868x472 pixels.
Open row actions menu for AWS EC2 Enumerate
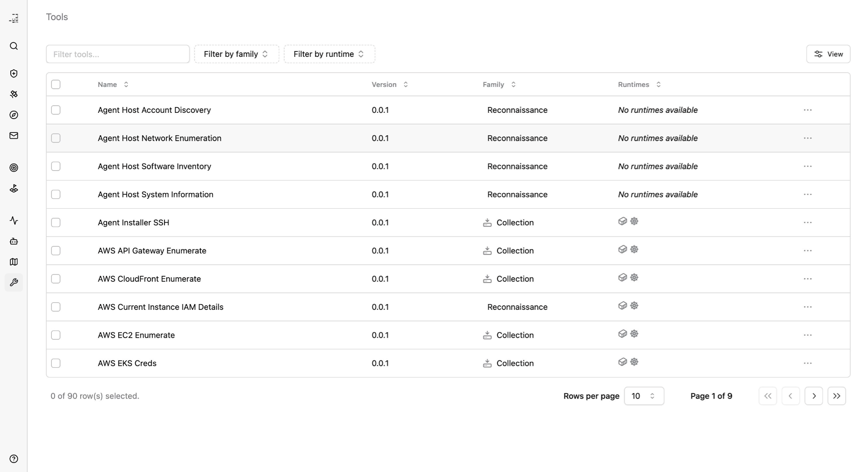click(808, 335)
